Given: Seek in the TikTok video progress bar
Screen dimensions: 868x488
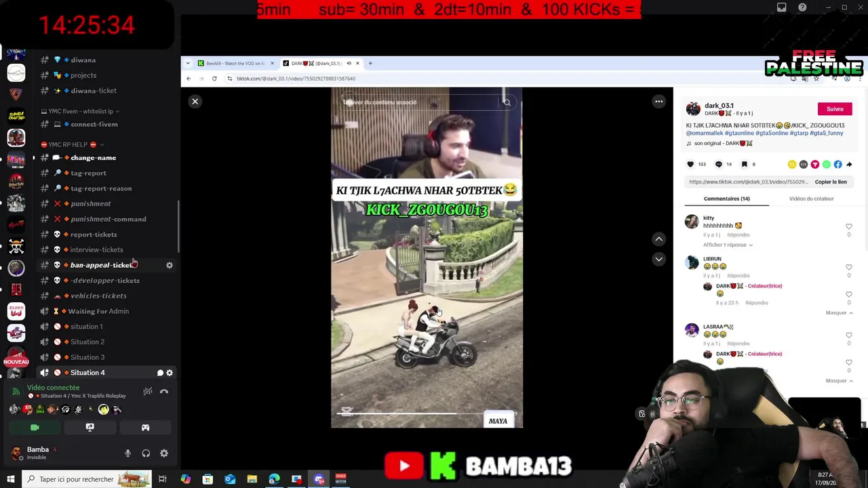Looking at the screenshot, I should click(x=427, y=413).
